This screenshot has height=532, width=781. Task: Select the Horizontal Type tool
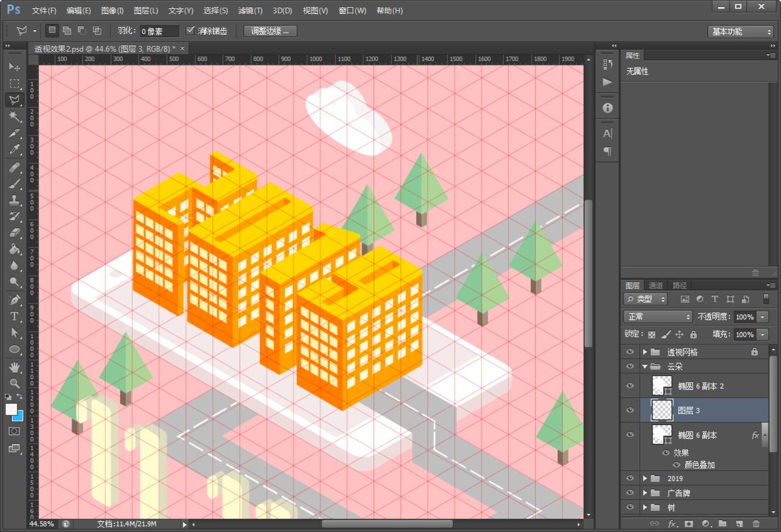coord(14,316)
